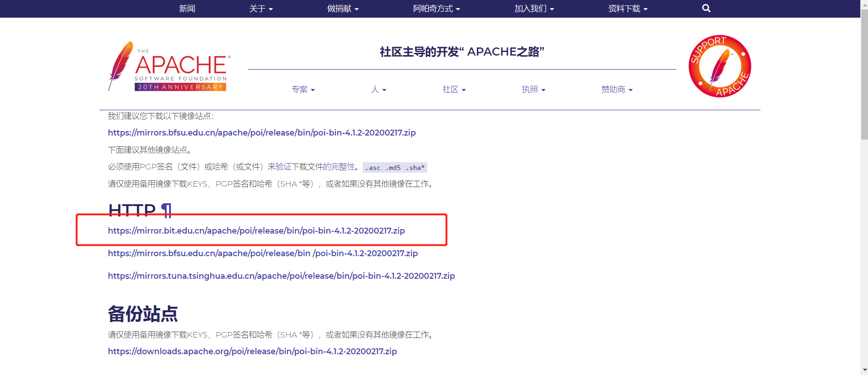Click the Support Apache round badge

pos(720,66)
